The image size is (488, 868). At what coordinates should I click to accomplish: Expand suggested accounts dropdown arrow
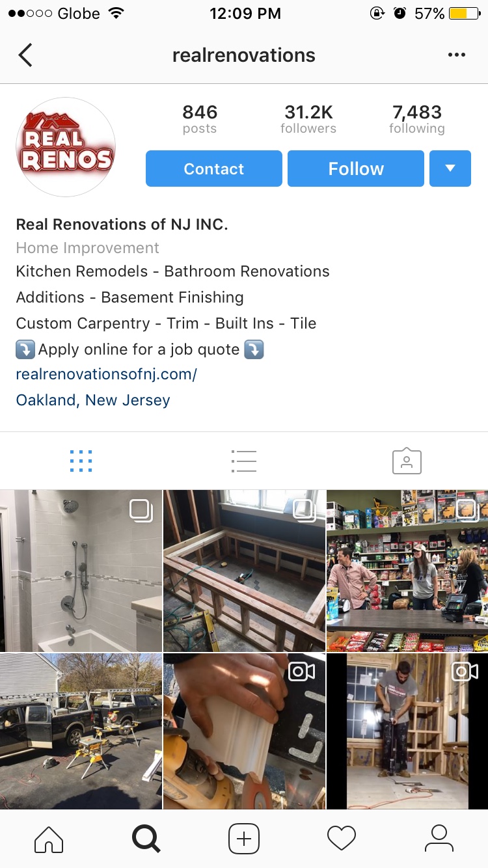click(x=450, y=169)
